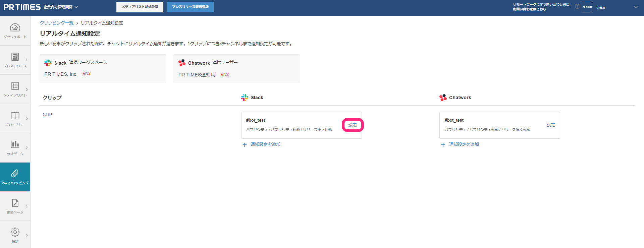Open the Settings gear sidebar icon
This screenshot has height=248, width=644.
[15, 232]
